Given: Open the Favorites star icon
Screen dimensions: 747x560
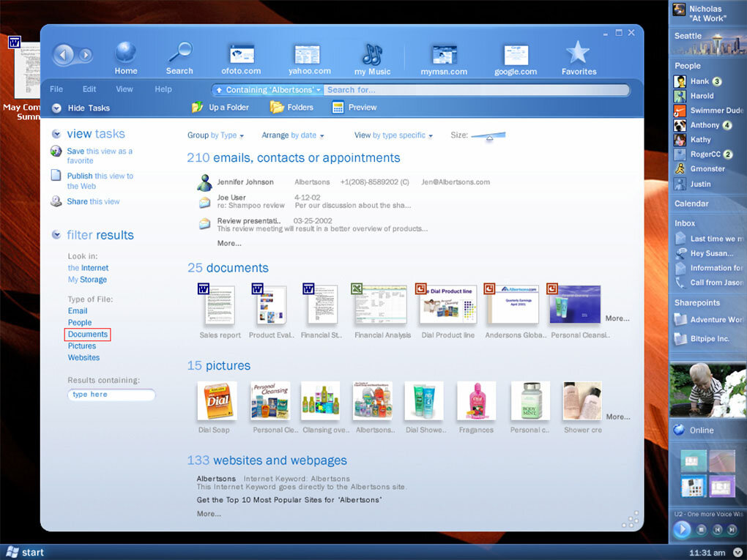Looking at the screenshot, I should click(x=579, y=58).
